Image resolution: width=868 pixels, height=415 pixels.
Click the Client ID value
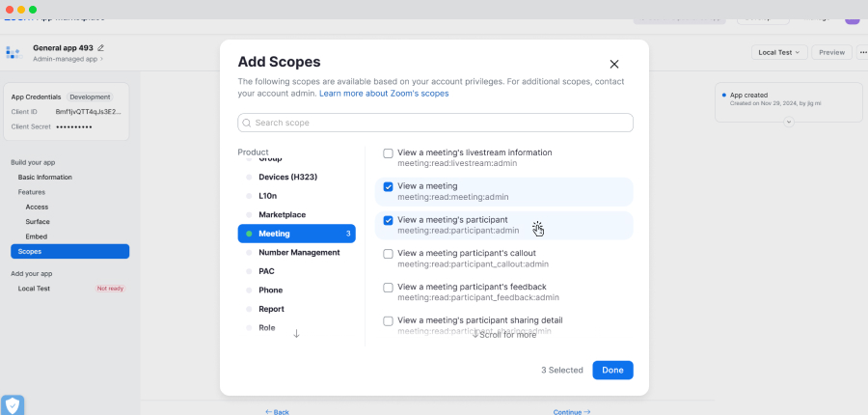click(88, 112)
